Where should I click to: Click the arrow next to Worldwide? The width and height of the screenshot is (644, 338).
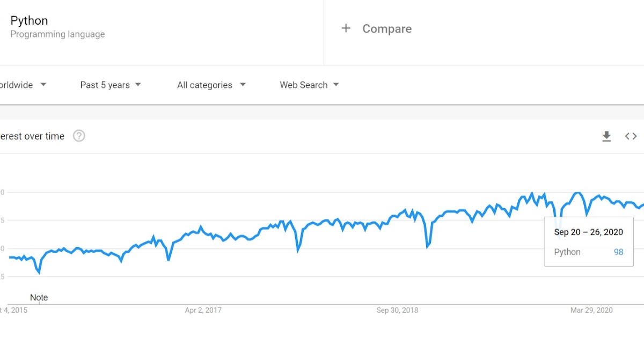pos(43,85)
